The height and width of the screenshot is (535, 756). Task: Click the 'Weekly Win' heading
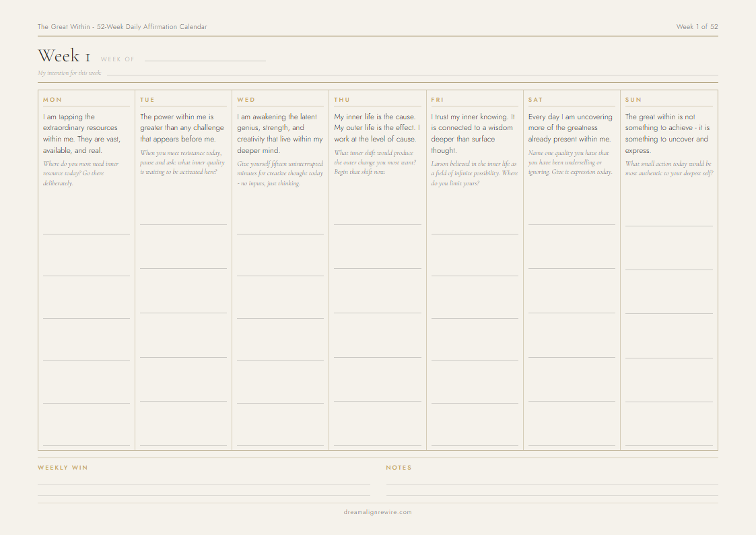(63, 468)
